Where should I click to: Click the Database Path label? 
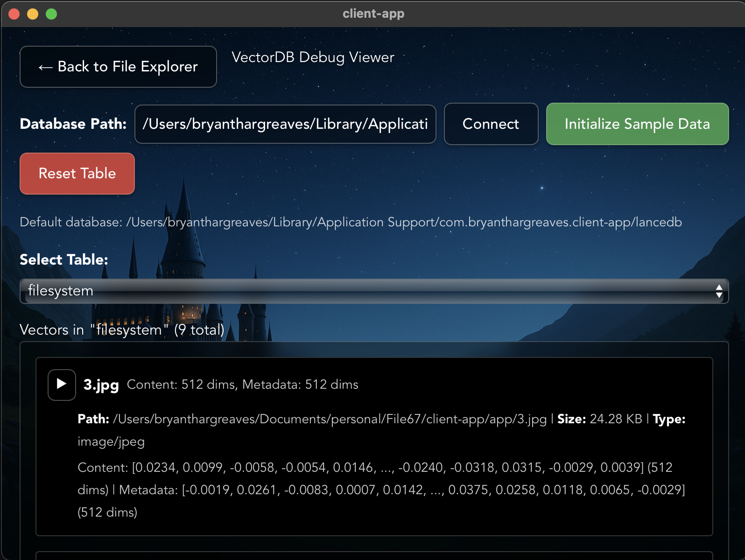73,124
